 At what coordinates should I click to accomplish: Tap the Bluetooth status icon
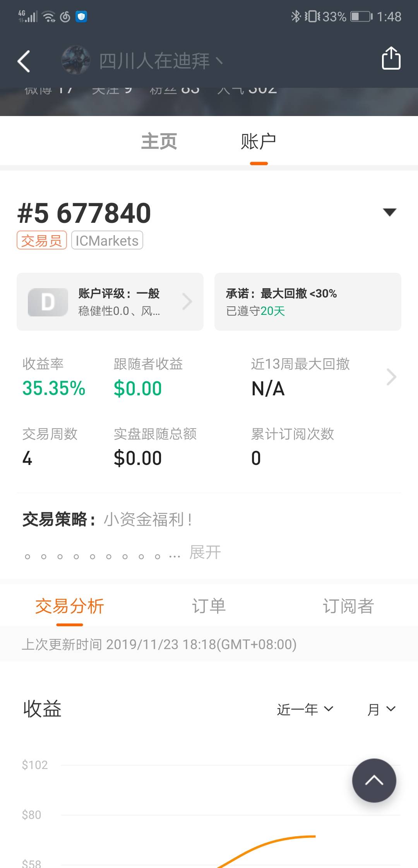(x=296, y=17)
